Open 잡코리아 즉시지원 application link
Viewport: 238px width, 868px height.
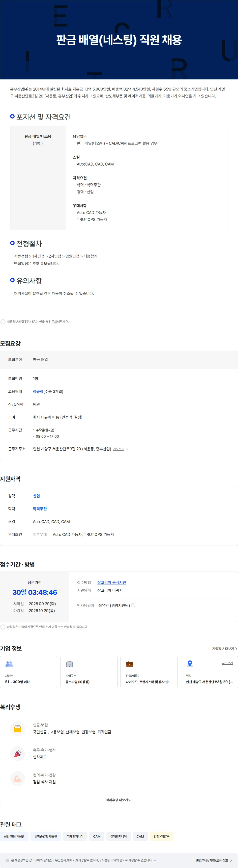[112, 582]
